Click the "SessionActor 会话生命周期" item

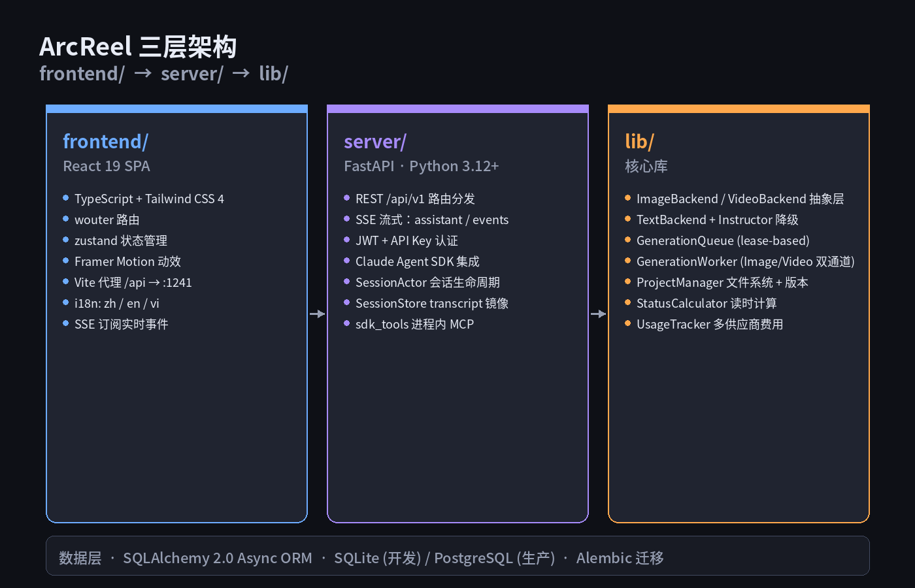pyautogui.click(x=427, y=282)
